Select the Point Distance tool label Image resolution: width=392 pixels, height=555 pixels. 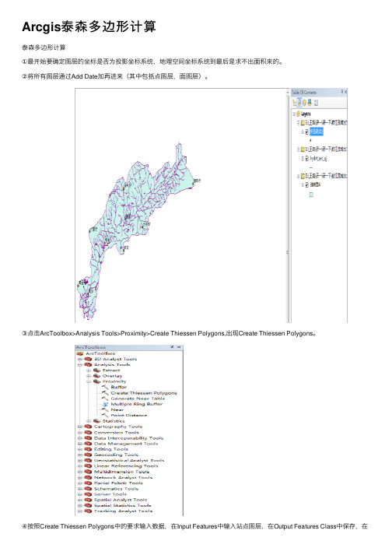tap(129, 415)
